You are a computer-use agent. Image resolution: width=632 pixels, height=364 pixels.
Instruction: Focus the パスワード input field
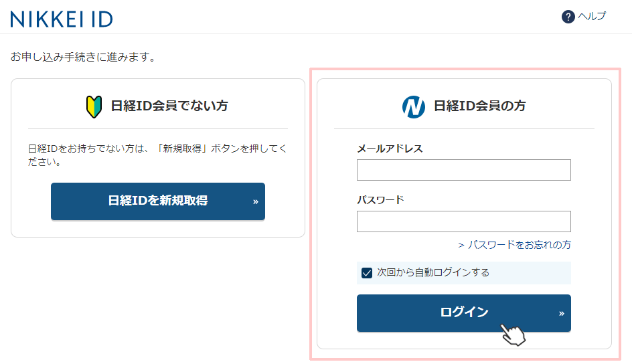pyautogui.click(x=463, y=221)
